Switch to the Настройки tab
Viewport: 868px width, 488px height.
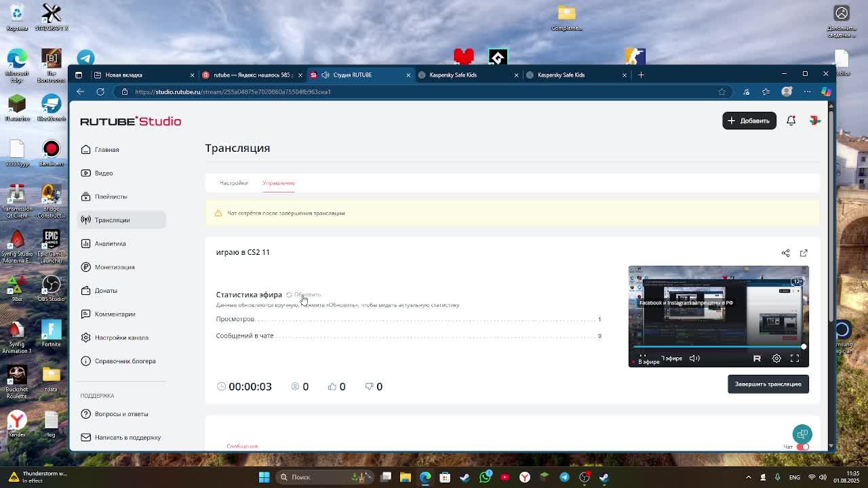tap(233, 183)
